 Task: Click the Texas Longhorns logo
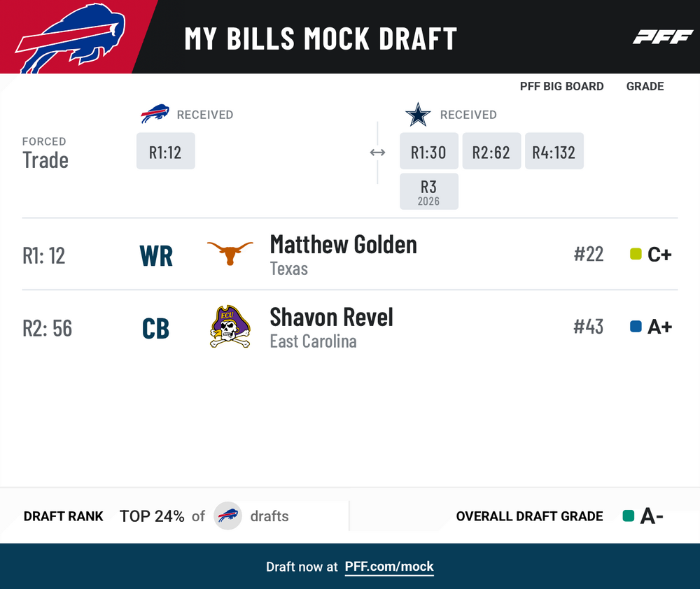[230, 253]
